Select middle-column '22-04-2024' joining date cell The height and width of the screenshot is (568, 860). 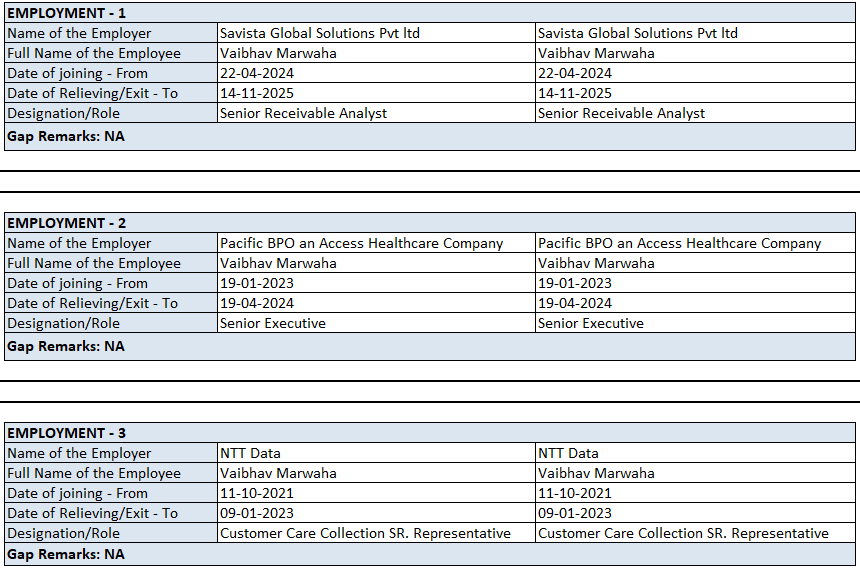(376, 73)
